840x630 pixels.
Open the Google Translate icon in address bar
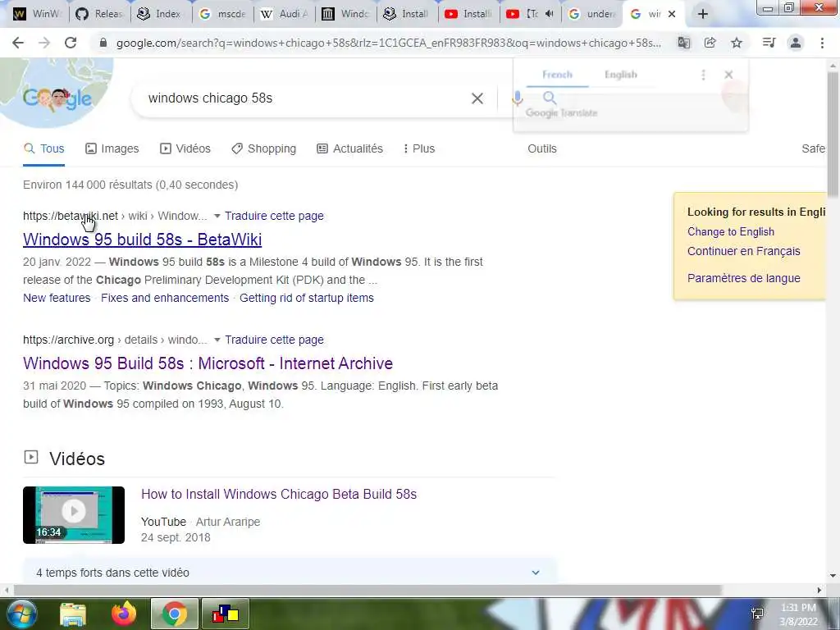click(x=684, y=43)
